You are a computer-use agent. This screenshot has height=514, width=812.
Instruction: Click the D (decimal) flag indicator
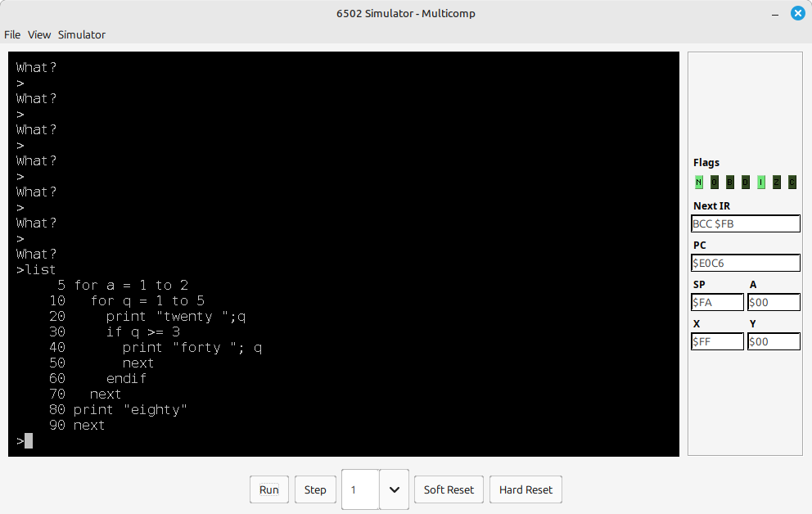click(745, 183)
